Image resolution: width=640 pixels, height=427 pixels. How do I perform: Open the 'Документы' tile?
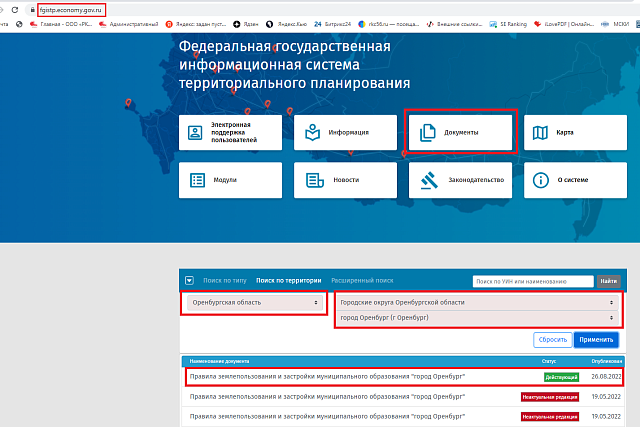click(x=460, y=132)
